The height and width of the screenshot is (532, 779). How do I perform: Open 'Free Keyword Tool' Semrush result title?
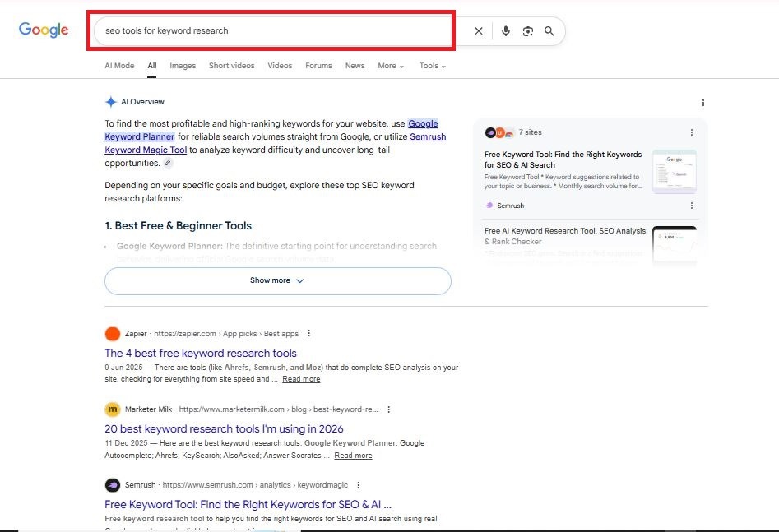[x=248, y=505]
